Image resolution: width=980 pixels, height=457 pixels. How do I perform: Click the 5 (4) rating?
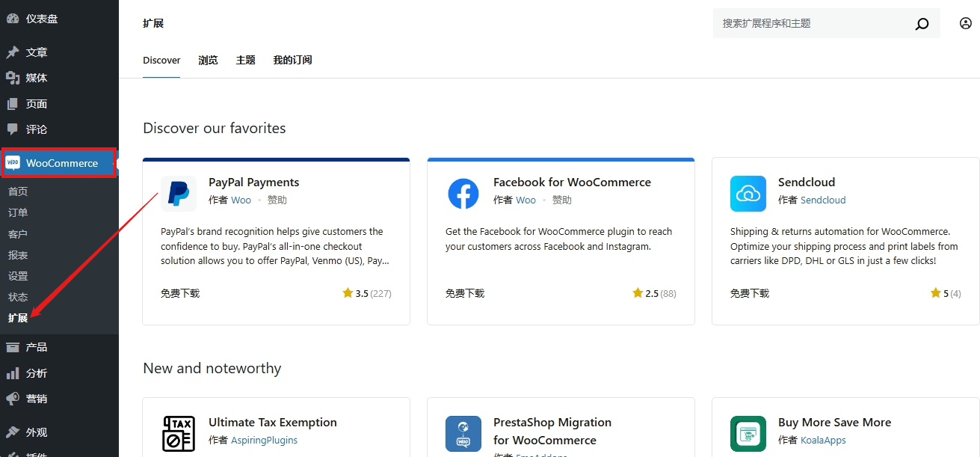click(x=946, y=293)
